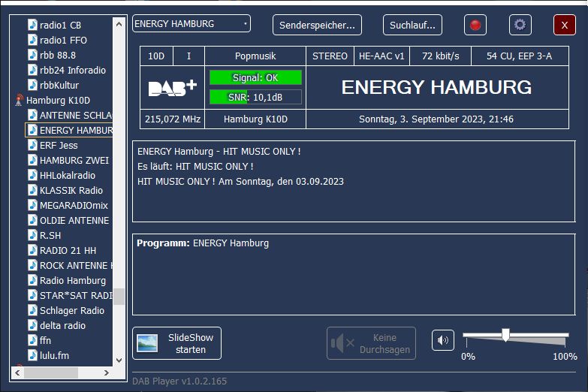The image size is (588, 392).
Task: Click the right arrow of horizontal scrollbar
Action: [107, 373]
